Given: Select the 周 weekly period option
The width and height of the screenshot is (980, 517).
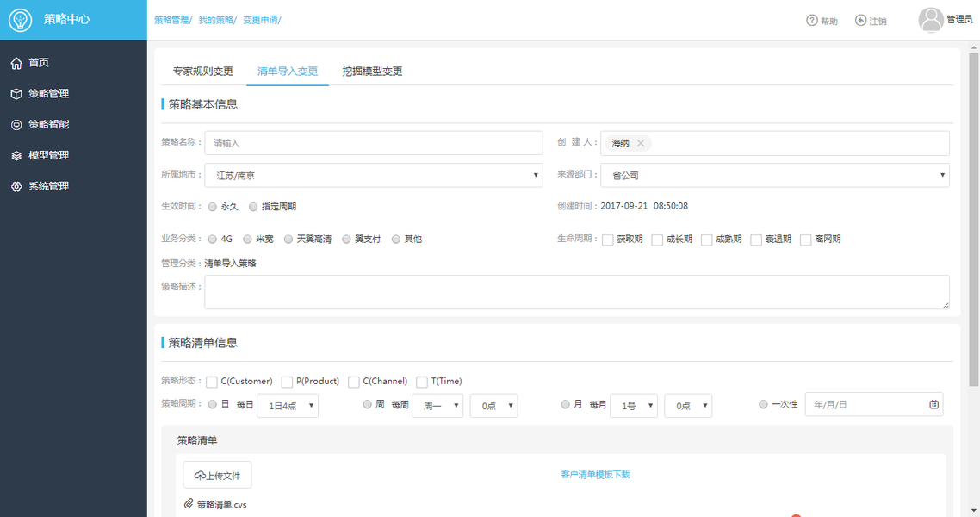Looking at the screenshot, I should point(368,404).
